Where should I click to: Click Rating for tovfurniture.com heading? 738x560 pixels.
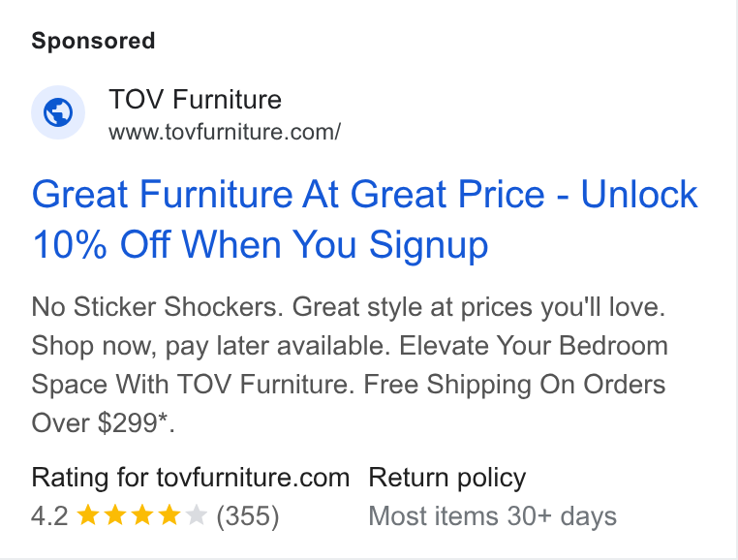191,478
